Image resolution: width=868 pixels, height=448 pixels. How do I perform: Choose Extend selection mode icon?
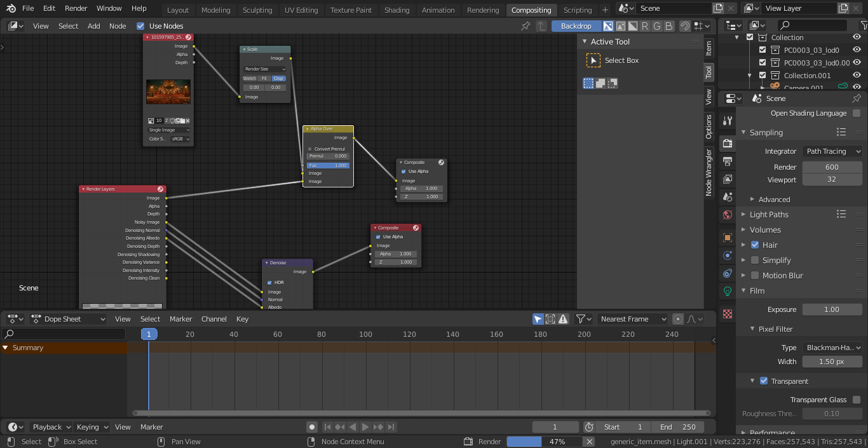600,83
